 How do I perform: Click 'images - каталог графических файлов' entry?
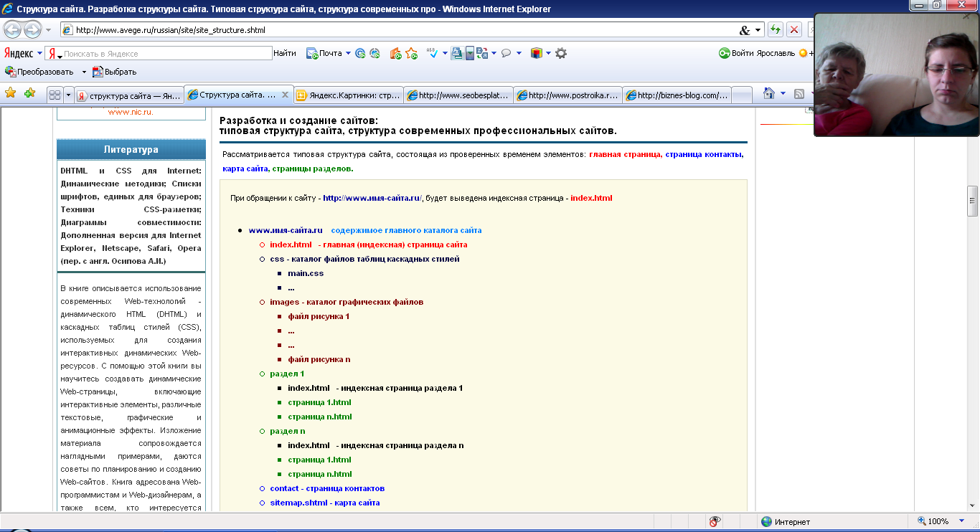[x=347, y=302]
